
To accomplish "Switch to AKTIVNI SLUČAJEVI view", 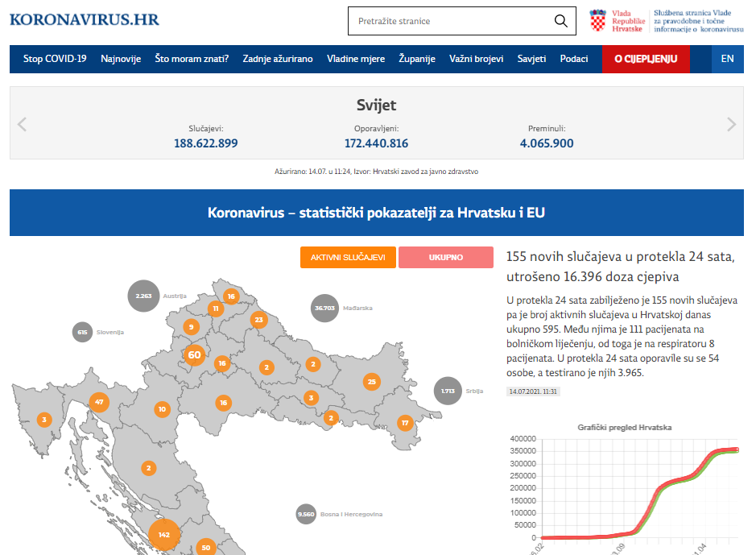I will [x=348, y=257].
